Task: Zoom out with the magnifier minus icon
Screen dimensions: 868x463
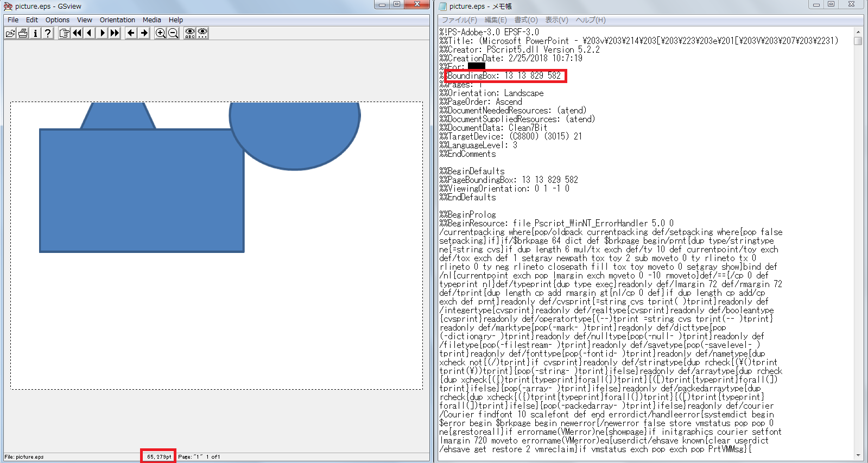Action: click(173, 33)
